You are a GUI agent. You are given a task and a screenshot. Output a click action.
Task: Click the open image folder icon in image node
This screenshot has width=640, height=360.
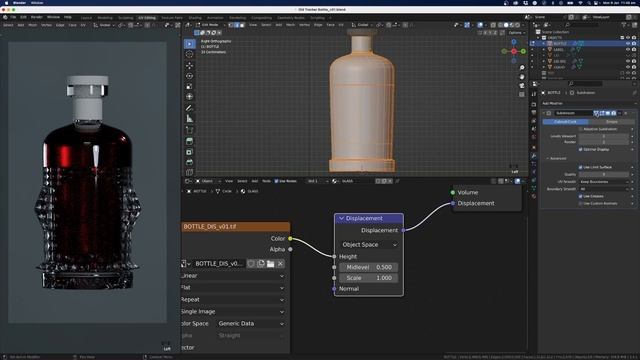tap(271, 264)
